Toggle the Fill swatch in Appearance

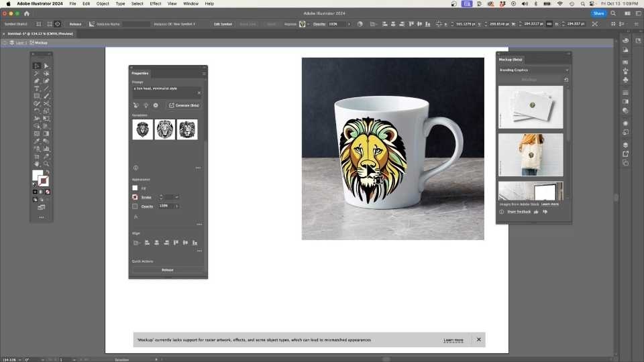(x=135, y=188)
